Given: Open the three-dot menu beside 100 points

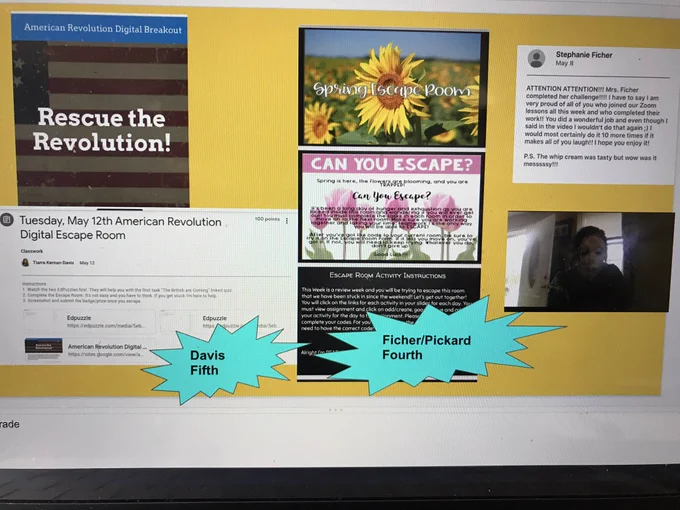Looking at the screenshot, I should click(x=287, y=221).
